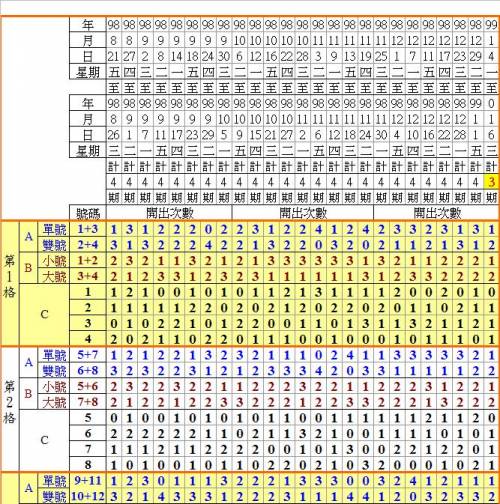Click the 6+8 雙號 row label

[88, 371]
